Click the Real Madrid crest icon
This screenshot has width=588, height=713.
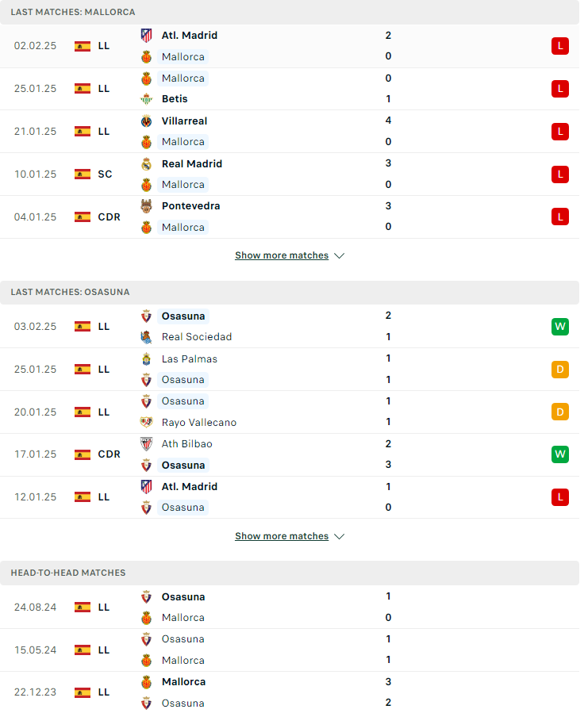[x=146, y=163]
